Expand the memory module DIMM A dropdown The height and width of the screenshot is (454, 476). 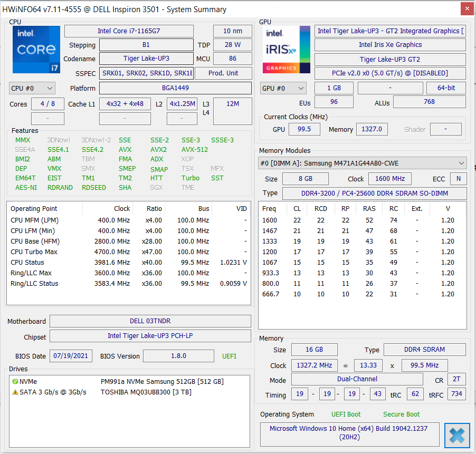pos(362,163)
